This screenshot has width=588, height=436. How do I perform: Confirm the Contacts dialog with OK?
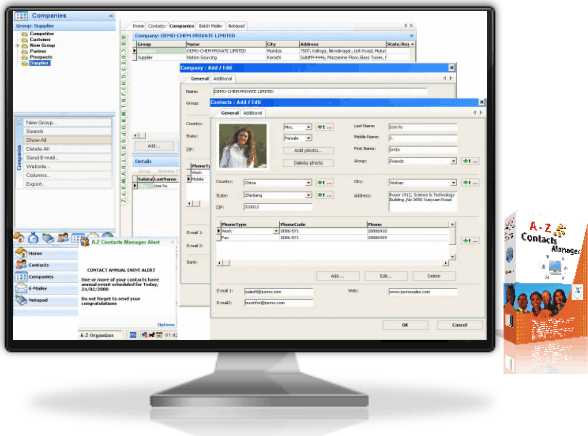click(x=405, y=325)
